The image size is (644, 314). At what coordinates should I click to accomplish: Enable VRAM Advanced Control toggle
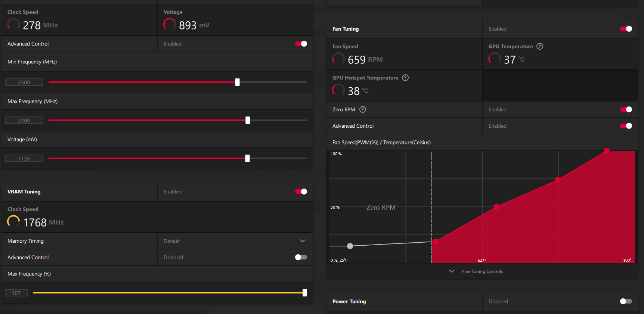301,257
